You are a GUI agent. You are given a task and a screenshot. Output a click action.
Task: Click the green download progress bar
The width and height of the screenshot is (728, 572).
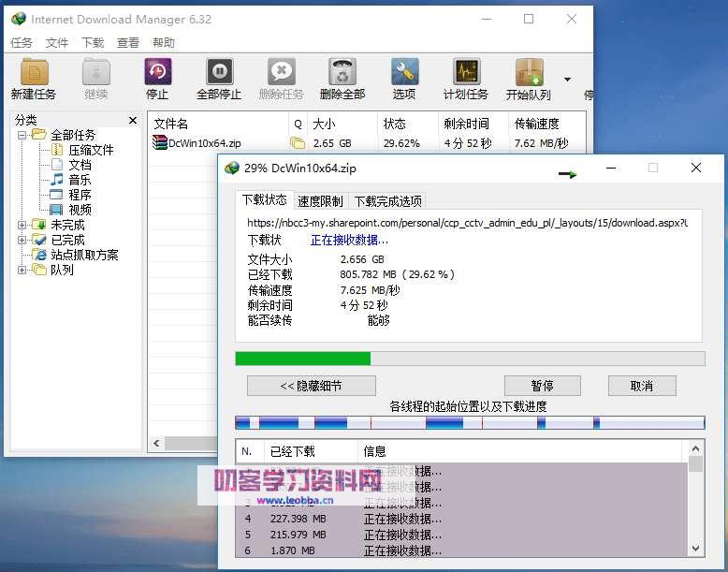point(303,359)
